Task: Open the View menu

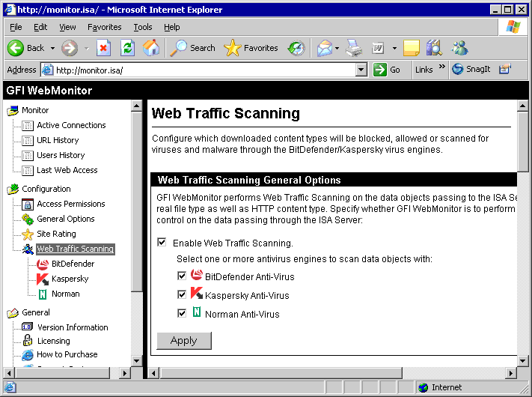Action: tap(67, 27)
